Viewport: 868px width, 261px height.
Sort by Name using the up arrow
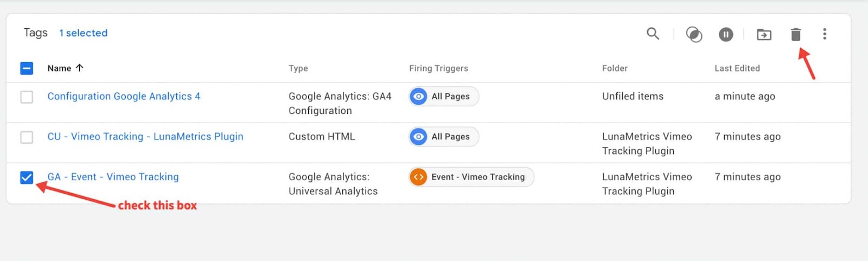click(x=80, y=68)
